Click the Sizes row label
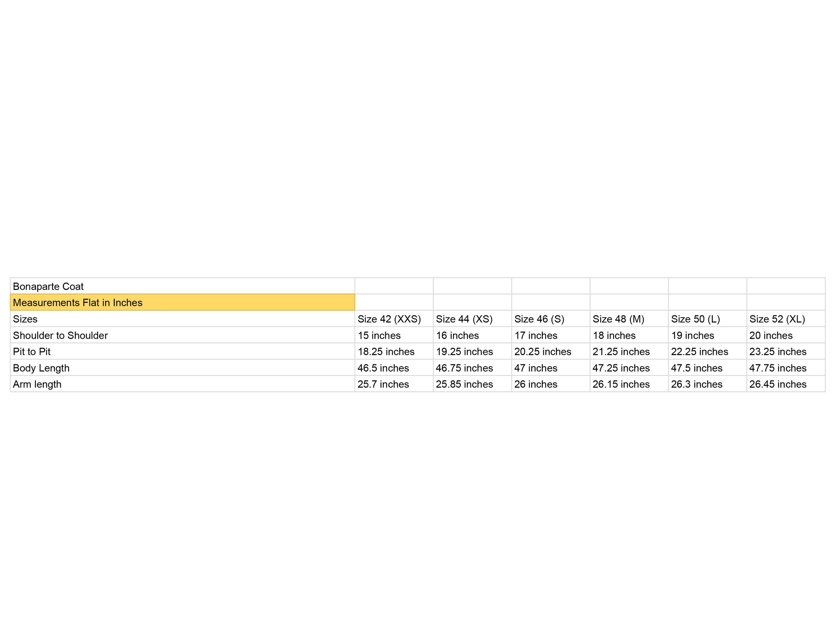This screenshot has height=644, width=833. (x=25, y=319)
